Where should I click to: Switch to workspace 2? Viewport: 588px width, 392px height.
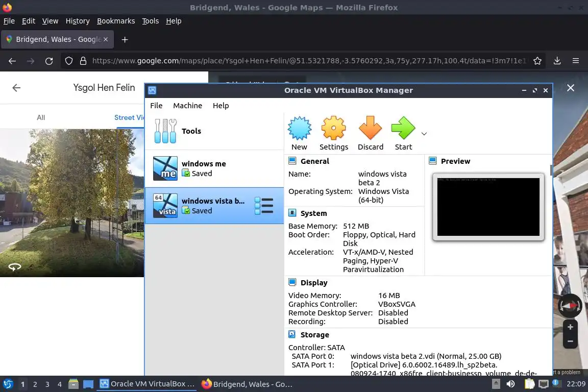pyautogui.click(x=35, y=384)
